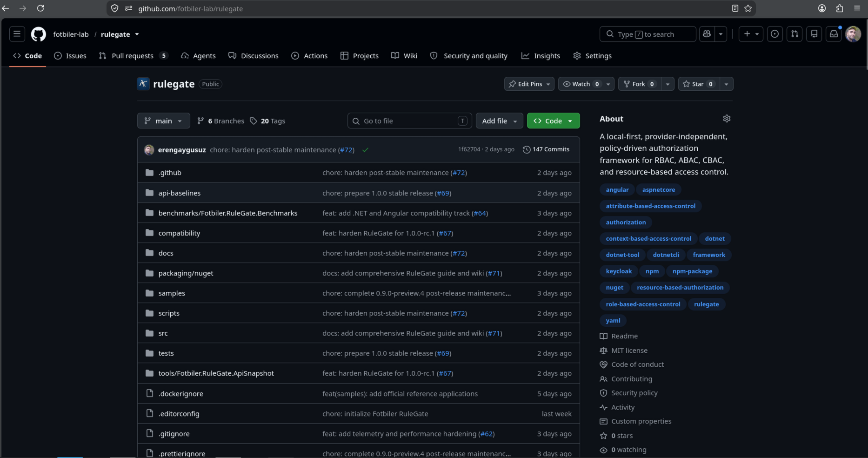This screenshot has height=458, width=868.
Task: Open the Code of conduct link
Action: pyautogui.click(x=632, y=364)
